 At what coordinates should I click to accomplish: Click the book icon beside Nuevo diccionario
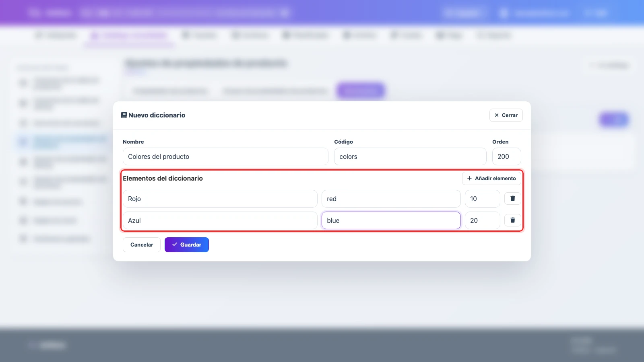[x=124, y=115]
